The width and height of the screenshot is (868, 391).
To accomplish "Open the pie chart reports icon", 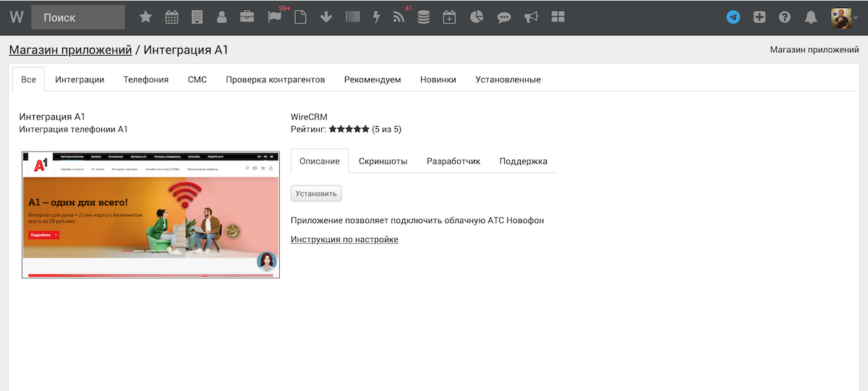I will click(476, 17).
